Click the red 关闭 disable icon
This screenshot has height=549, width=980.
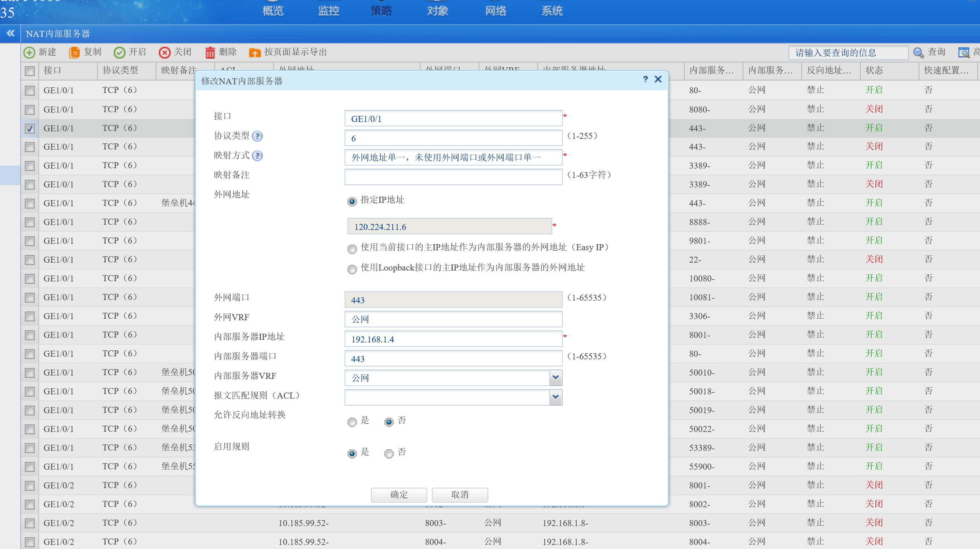(x=164, y=52)
